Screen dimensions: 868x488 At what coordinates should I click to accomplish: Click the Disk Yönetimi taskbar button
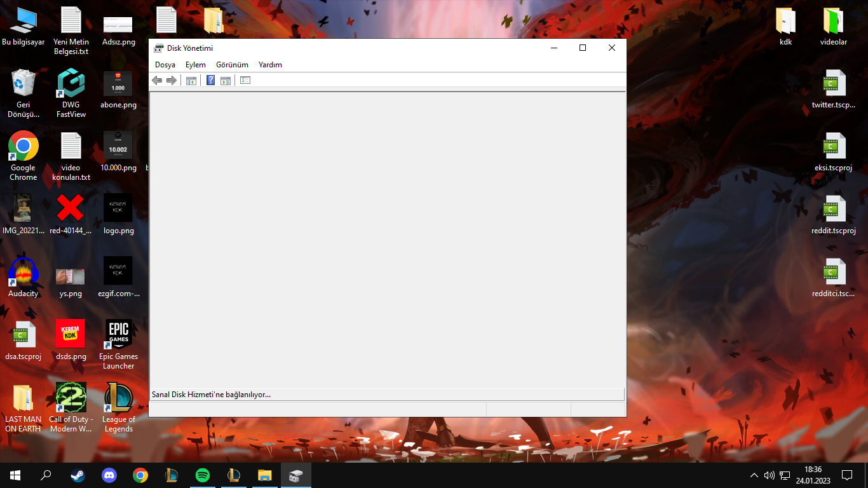[x=296, y=475]
